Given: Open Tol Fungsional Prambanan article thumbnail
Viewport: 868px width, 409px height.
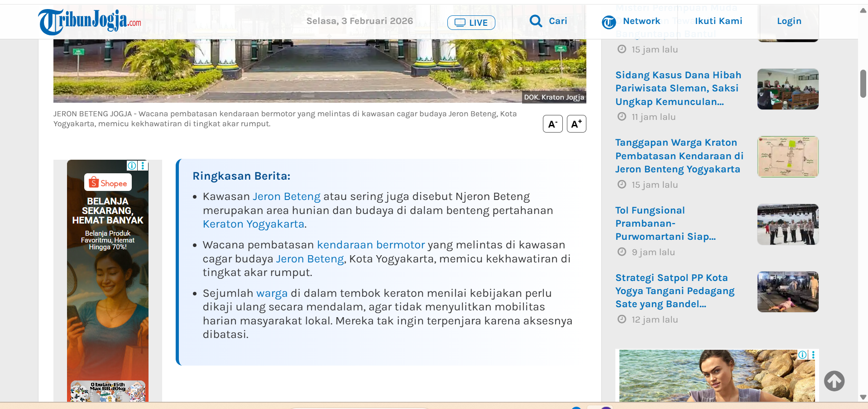Looking at the screenshot, I should 787,224.
